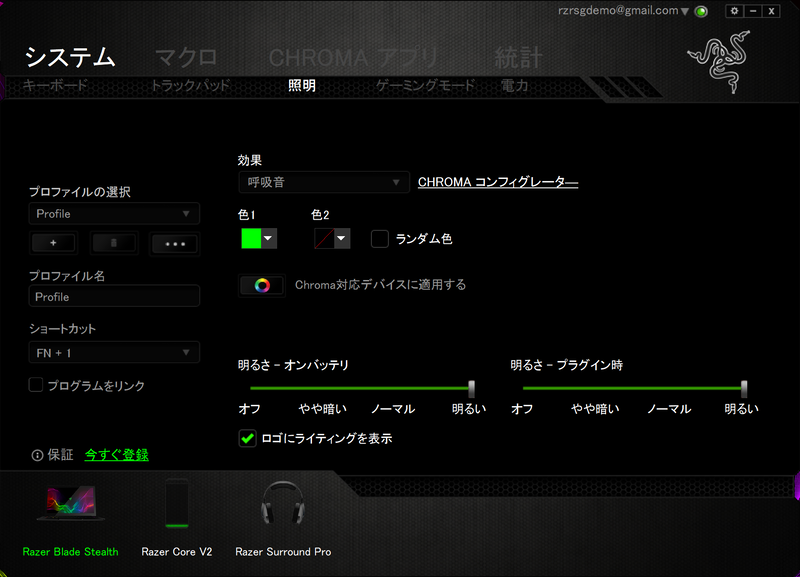The image size is (800, 577).
Task: Open CHROMA コンフィグレーター link
Action: pos(498,182)
